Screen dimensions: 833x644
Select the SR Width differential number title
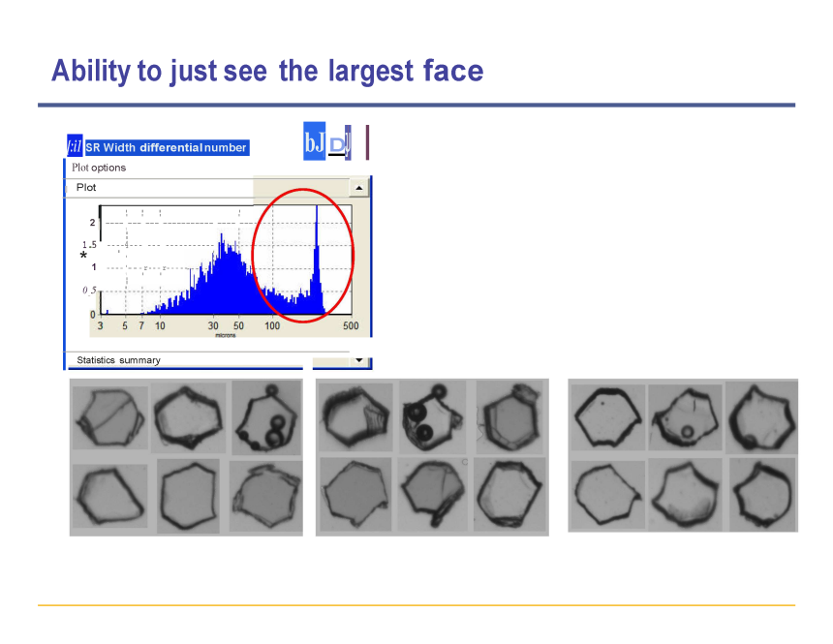pyautogui.click(x=166, y=147)
